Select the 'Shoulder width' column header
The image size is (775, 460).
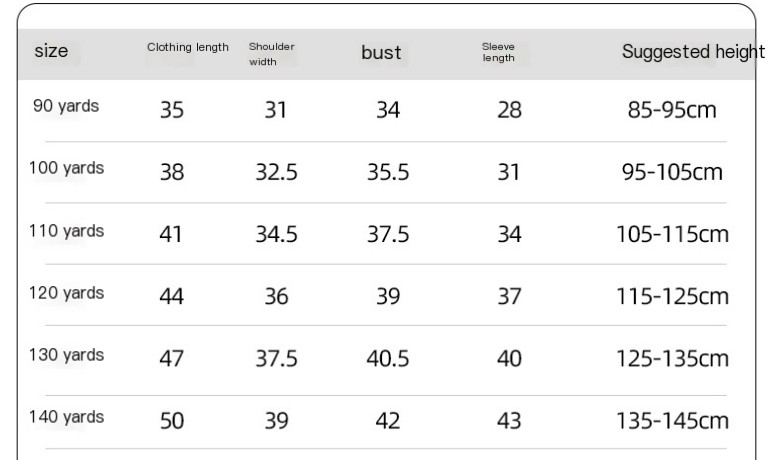(x=271, y=54)
